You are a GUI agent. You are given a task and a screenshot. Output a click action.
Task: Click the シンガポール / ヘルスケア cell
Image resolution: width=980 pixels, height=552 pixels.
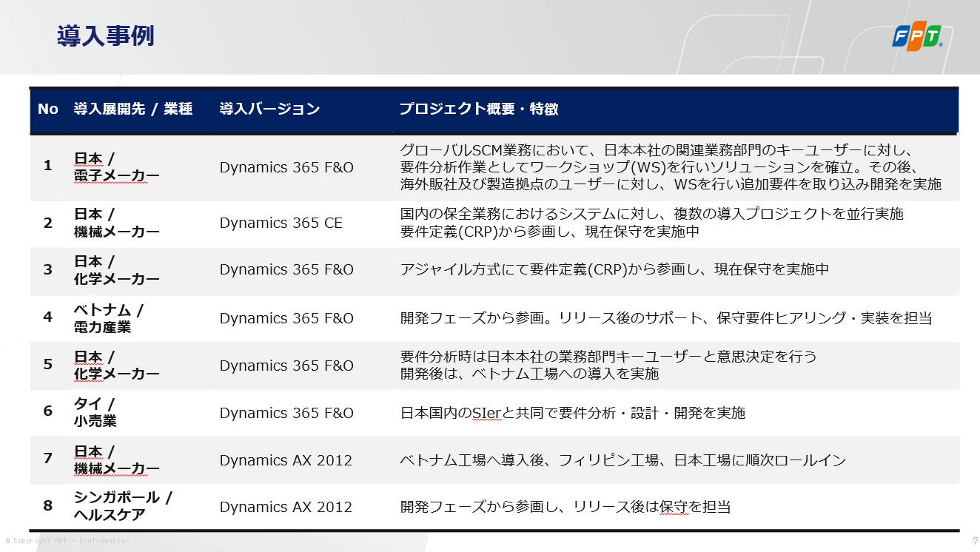(x=123, y=507)
